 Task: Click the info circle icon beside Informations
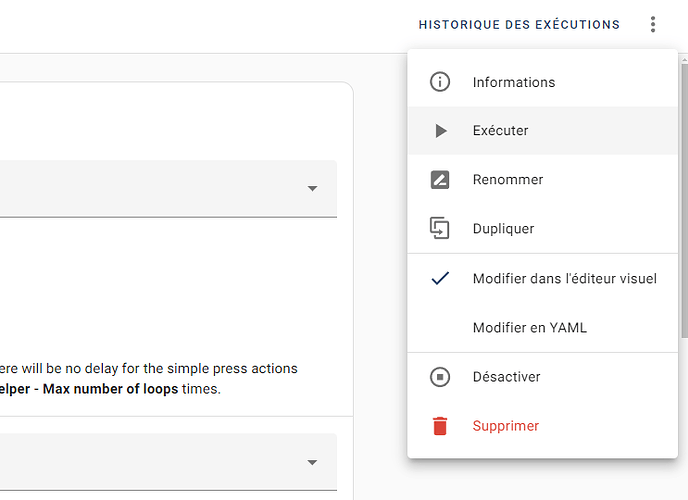[440, 82]
